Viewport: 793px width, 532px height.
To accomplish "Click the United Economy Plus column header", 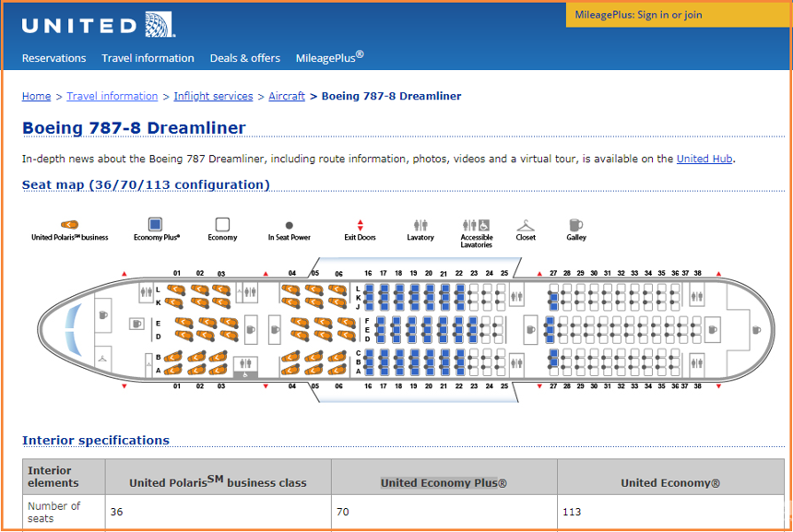I will click(x=444, y=477).
